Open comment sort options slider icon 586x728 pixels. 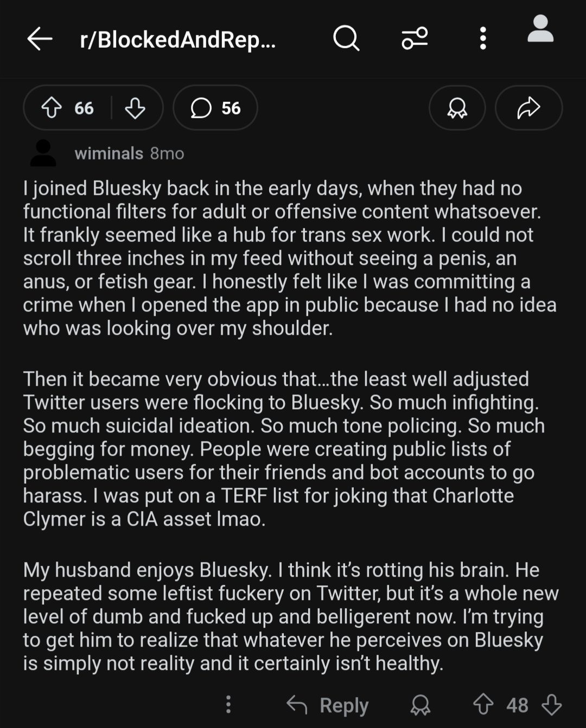point(415,39)
